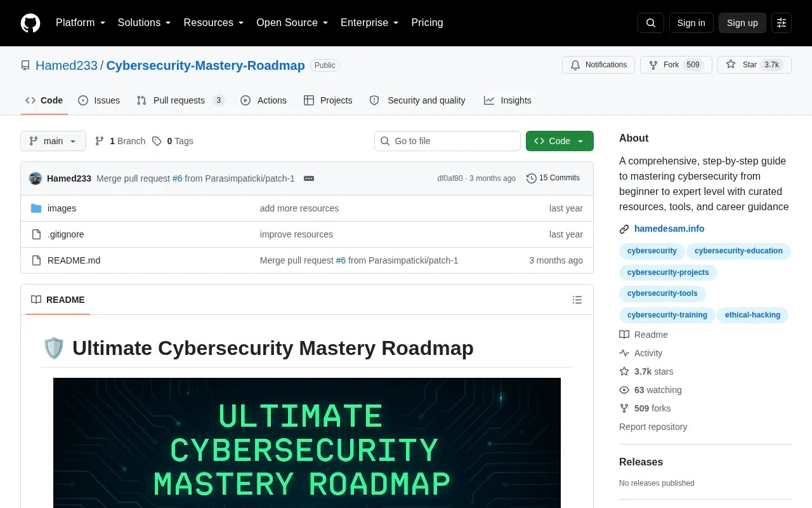
Task: View the 1 Branch link
Action: 120,141
